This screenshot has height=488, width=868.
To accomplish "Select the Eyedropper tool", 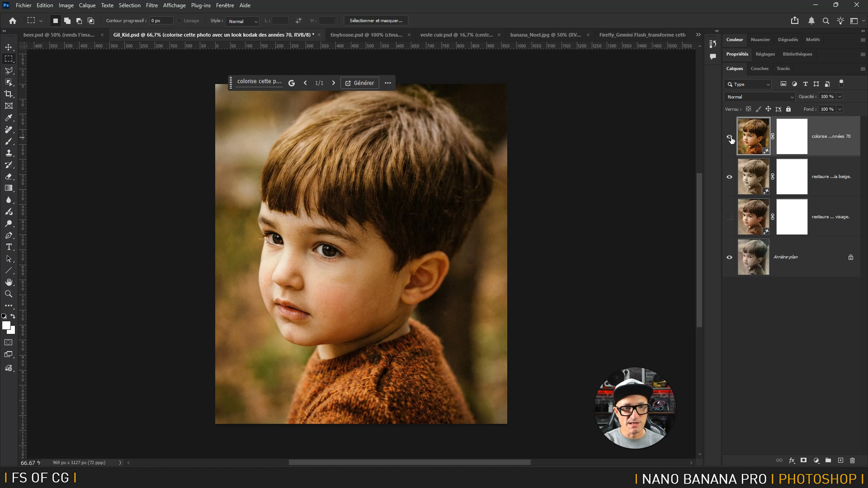I will coord(9,118).
